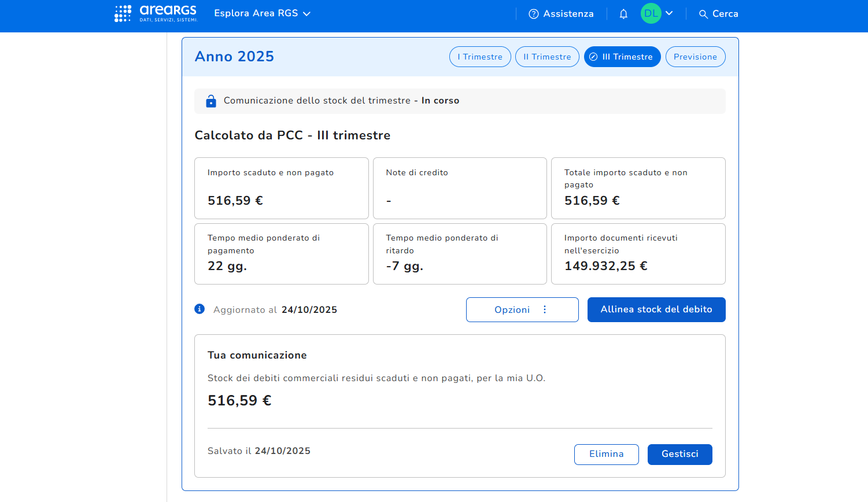Viewport: 868px width, 502px height.
Task: Click the areaRGS dotted logo icon
Action: (123, 13)
